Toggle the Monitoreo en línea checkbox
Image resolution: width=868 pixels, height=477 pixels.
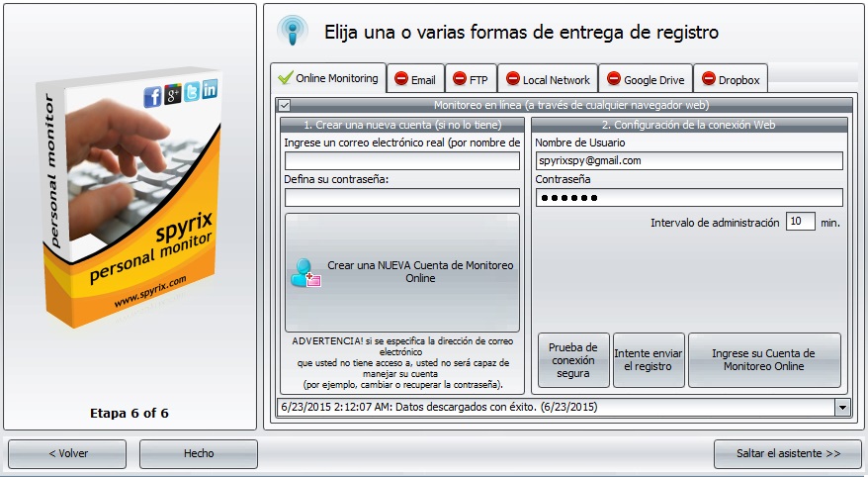click(285, 105)
